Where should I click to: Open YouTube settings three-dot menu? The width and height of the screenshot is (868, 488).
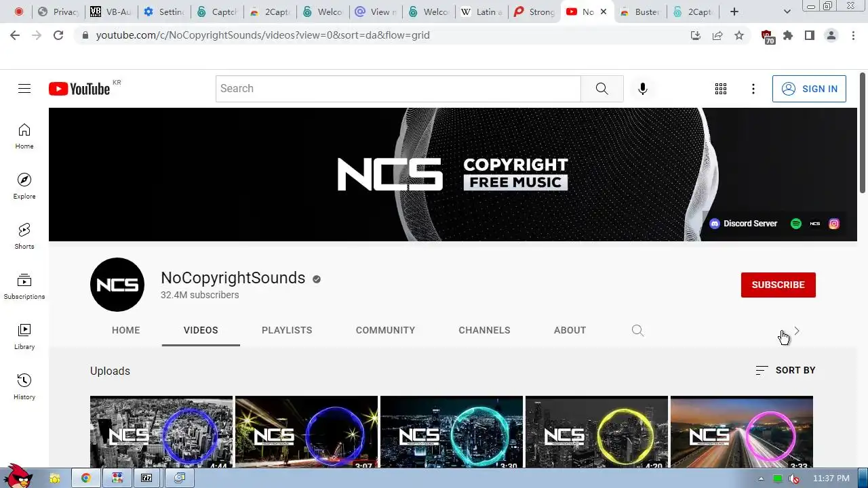coord(753,89)
